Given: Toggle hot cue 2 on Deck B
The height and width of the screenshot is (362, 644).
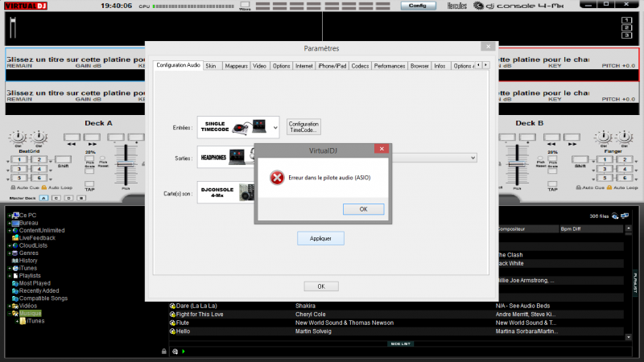Looking at the screenshot, I should tap(625, 159).
